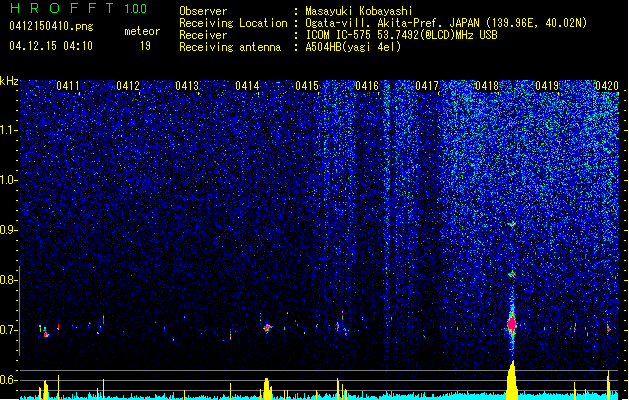The height and width of the screenshot is (400, 629).
Task: Click the 0.6 frequency axis label
Action: point(9,380)
